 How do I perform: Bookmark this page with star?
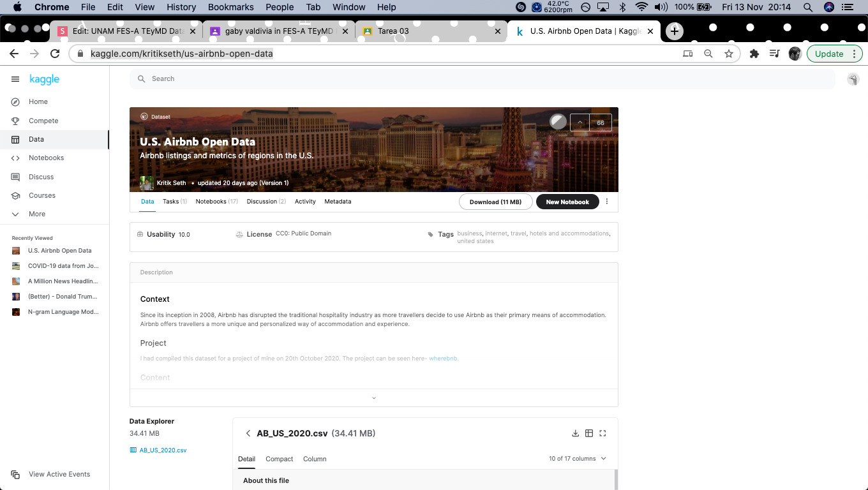[729, 54]
